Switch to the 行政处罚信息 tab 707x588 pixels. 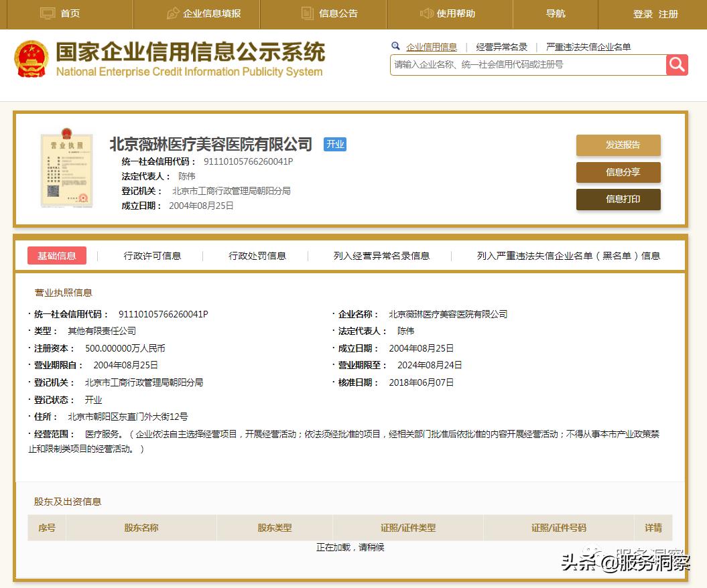(x=257, y=256)
